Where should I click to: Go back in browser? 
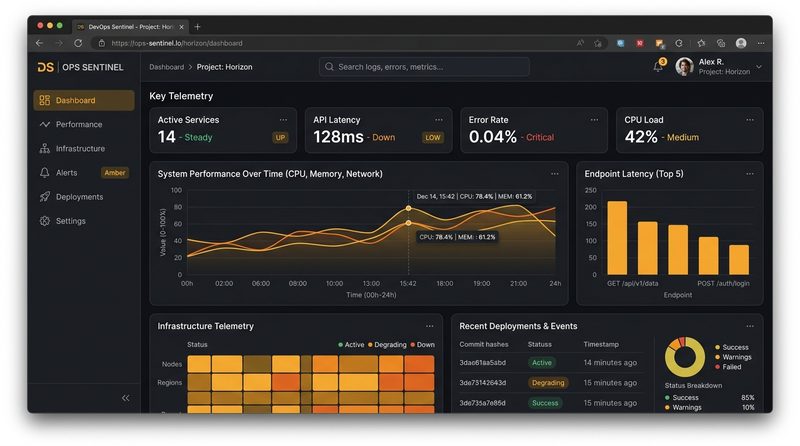[40, 43]
